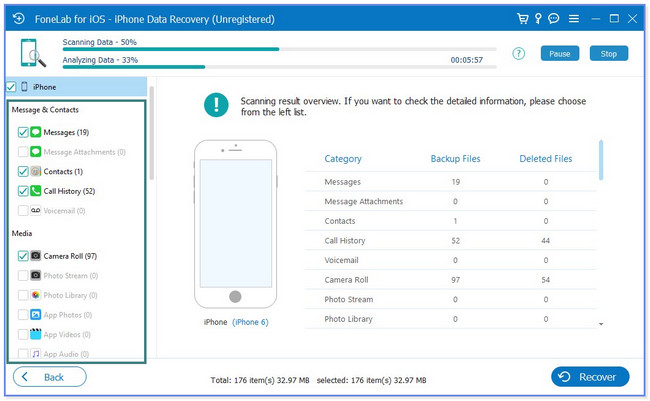Click the Message Attachments icon
Screen dimensions: 650x401
point(36,152)
